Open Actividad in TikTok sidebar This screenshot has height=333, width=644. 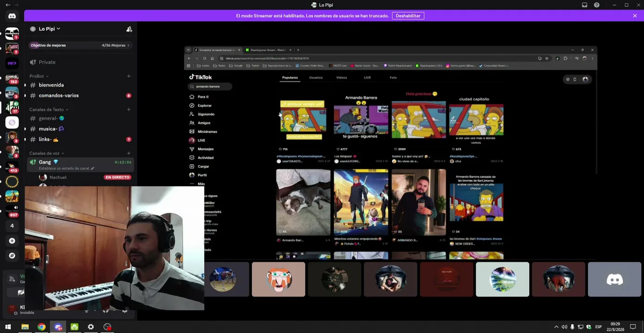point(202,158)
